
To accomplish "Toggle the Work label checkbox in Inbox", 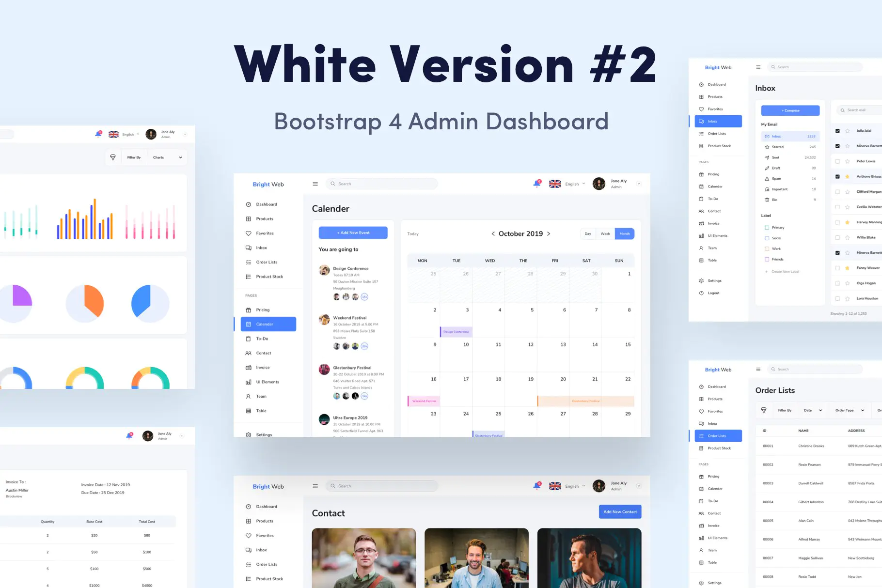I will coord(767,249).
